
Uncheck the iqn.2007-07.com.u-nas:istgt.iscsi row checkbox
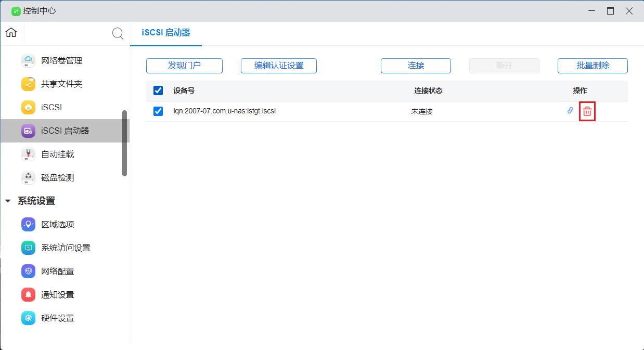pyautogui.click(x=158, y=111)
